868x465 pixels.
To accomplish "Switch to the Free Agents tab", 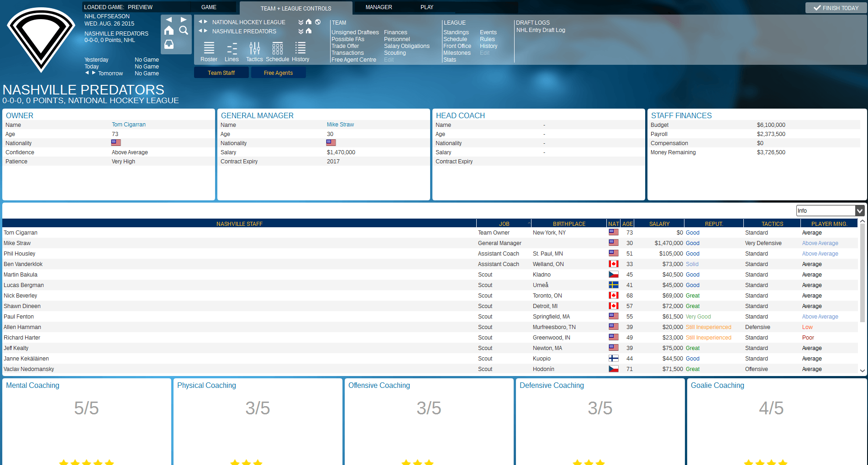I will coord(278,73).
